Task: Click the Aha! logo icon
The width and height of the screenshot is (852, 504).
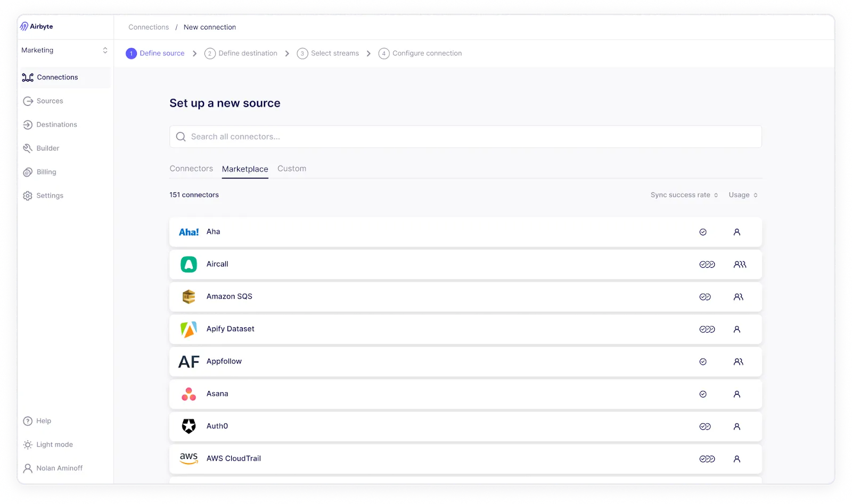Action: click(x=189, y=232)
